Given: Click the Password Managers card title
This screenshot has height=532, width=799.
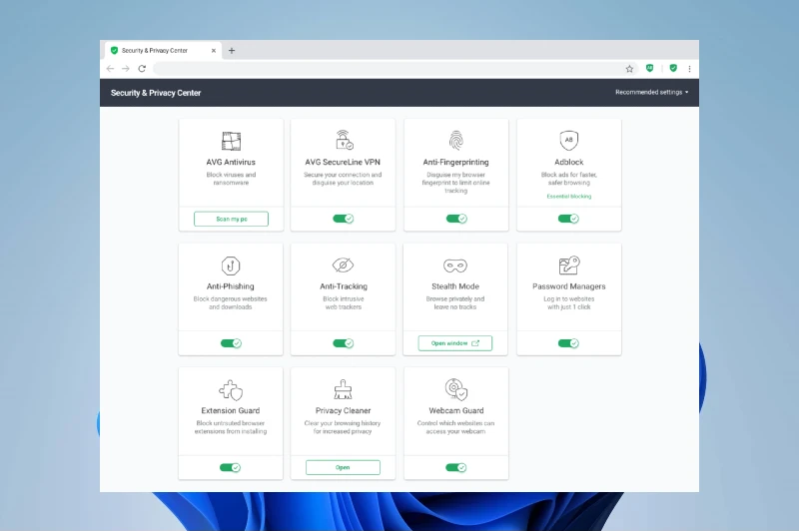Looking at the screenshot, I should tap(568, 286).
